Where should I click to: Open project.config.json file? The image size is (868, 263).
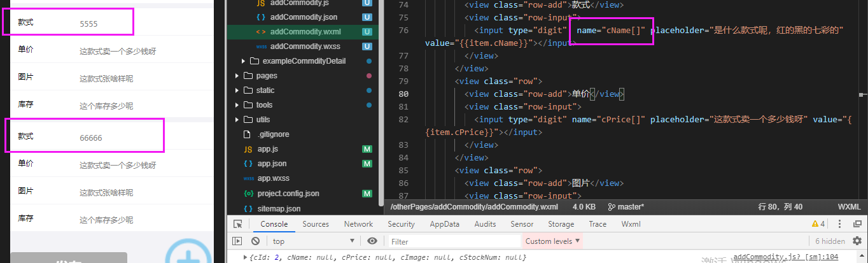tap(288, 194)
